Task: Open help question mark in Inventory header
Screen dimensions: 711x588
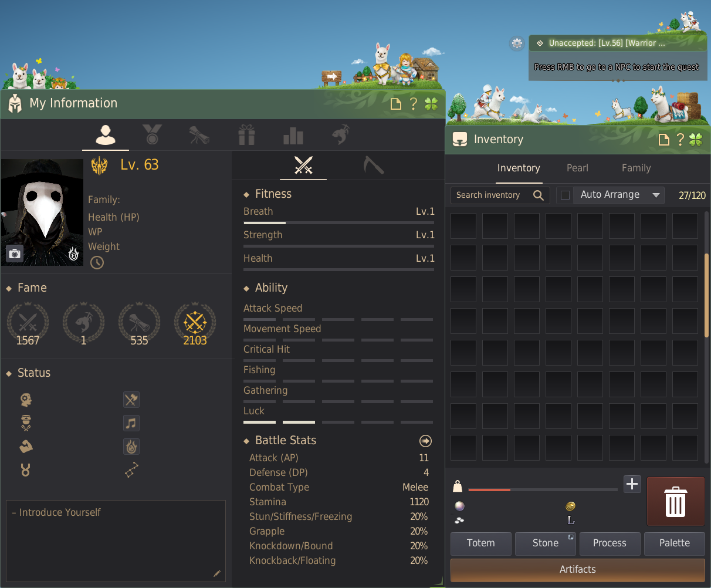Action: [680, 140]
